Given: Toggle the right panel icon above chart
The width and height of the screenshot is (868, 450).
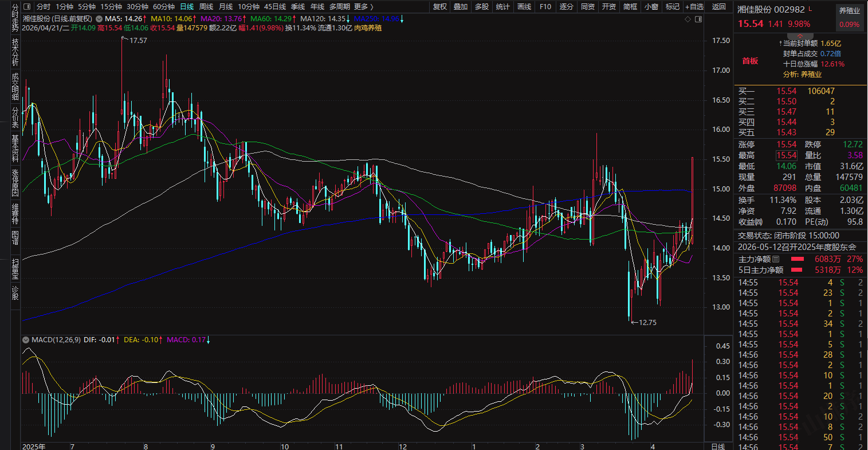Looking at the screenshot, I should [x=698, y=19].
